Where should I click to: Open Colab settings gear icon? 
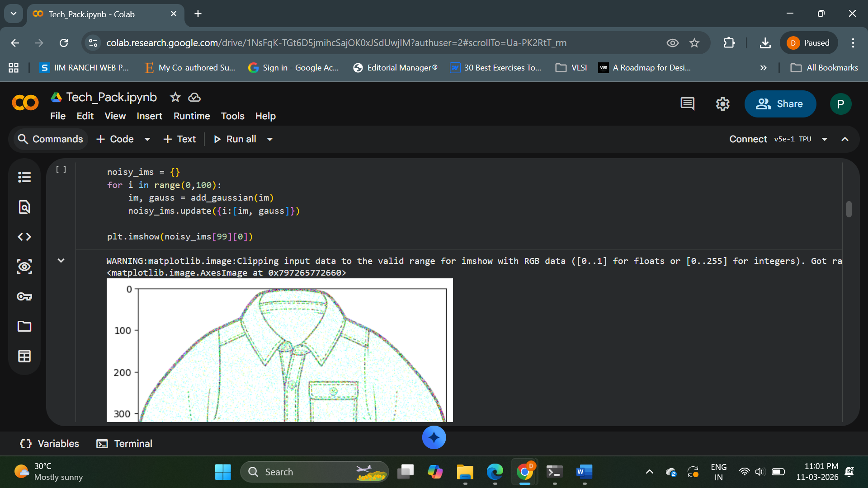(x=722, y=104)
